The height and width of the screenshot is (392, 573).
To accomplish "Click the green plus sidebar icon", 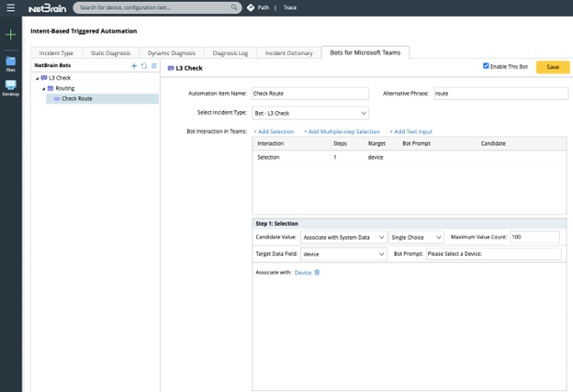I will tap(11, 34).
